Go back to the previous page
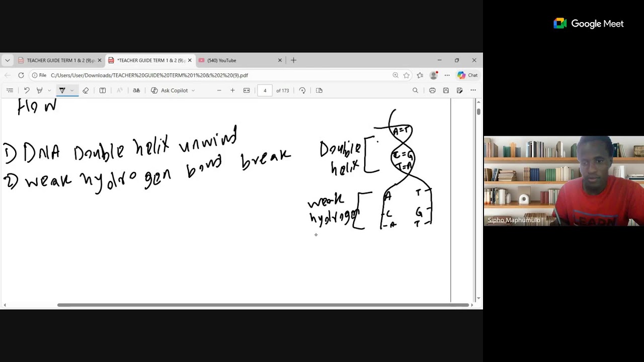The height and width of the screenshot is (362, 644). 7,75
